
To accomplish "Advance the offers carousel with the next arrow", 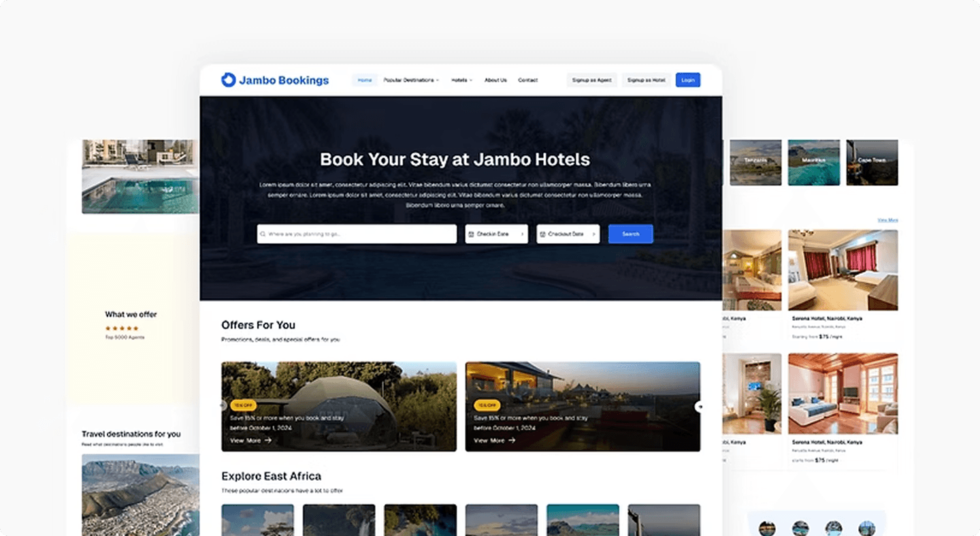I will [699, 407].
